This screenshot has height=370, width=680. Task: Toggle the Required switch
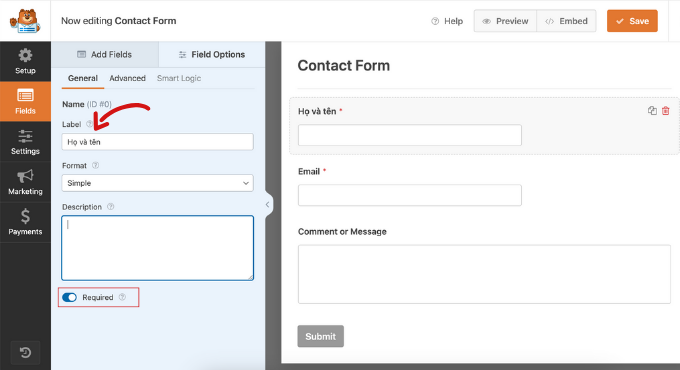tap(69, 297)
